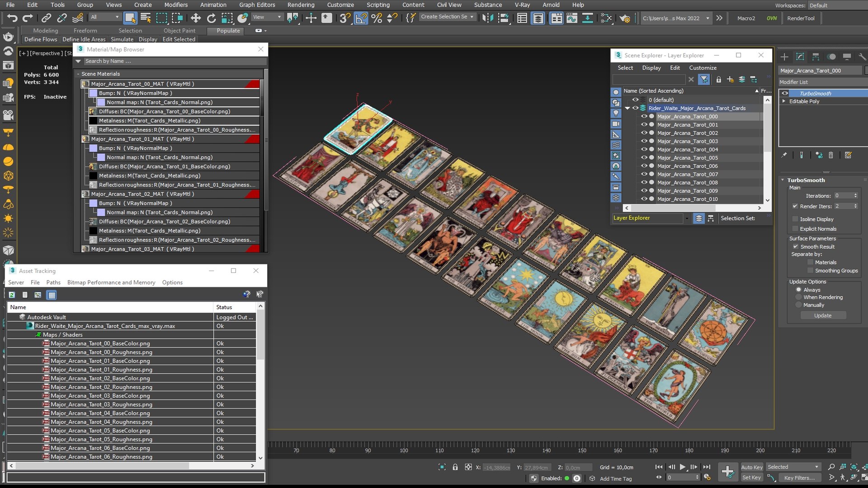This screenshot has height=488, width=868.
Task: Switch to the Populate ribbon tab
Action: point(228,31)
